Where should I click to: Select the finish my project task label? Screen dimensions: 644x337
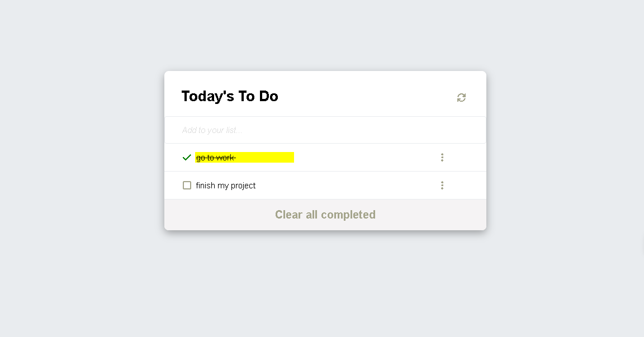[225, 186]
